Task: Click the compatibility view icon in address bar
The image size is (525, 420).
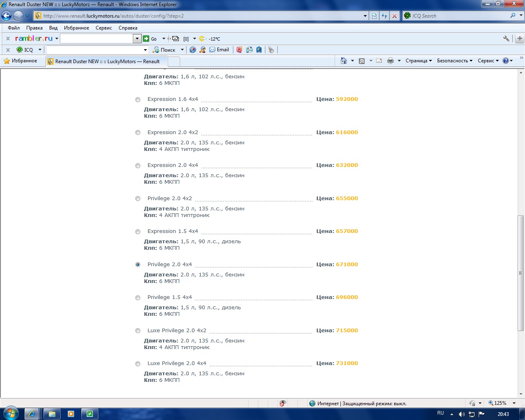Action: pyautogui.click(x=374, y=16)
